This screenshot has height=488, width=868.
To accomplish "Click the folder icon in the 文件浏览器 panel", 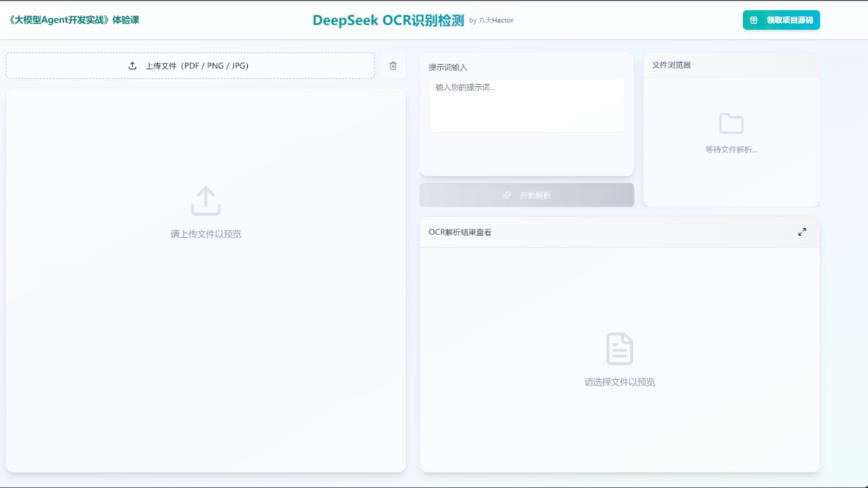I will (x=731, y=124).
